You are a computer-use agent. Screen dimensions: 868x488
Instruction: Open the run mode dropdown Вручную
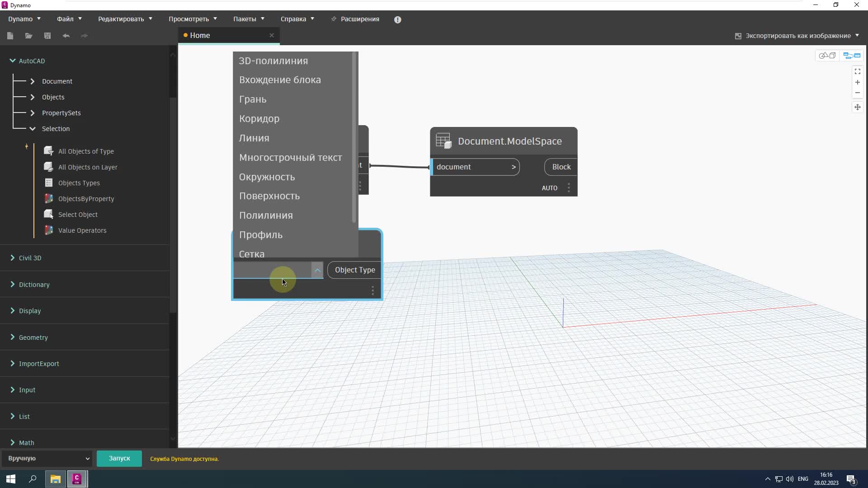(x=47, y=458)
